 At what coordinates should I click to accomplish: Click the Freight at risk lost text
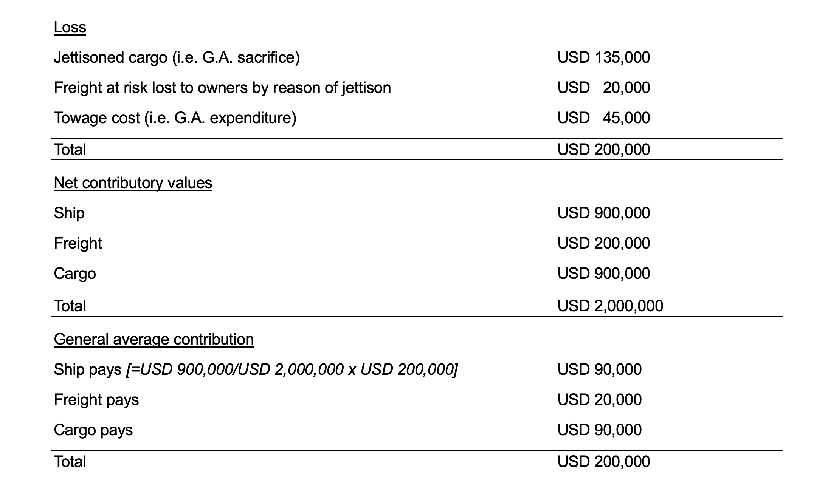click(222, 88)
